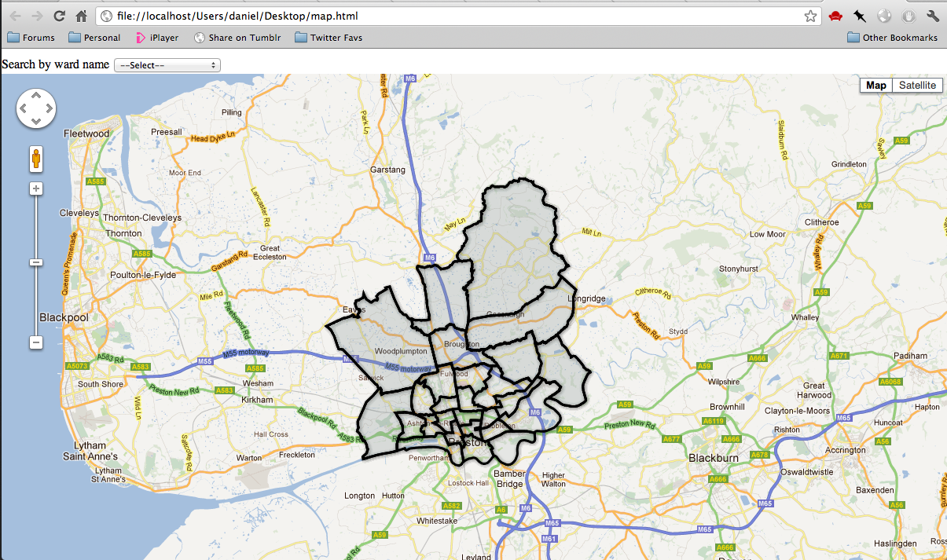Click the red couch extension icon
This screenshot has height=560, width=947.
(835, 16)
